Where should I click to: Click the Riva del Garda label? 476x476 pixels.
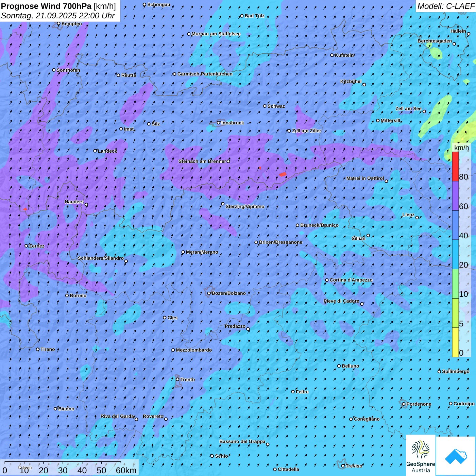[117, 416]
